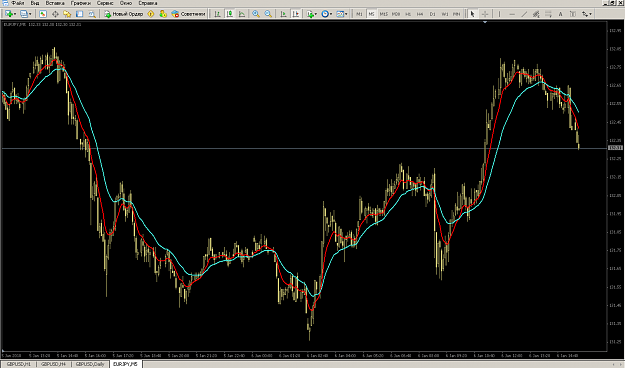Switch timeframe to M30
Screen dimensions: 625x368
[396, 14]
